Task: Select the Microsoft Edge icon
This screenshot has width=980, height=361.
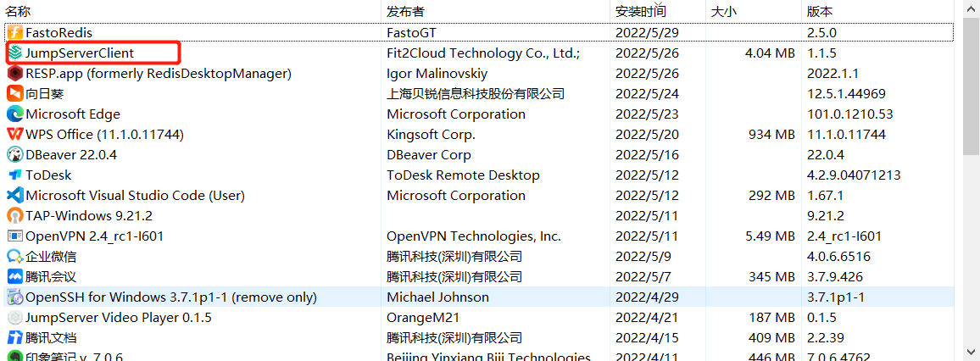Action: coord(15,114)
